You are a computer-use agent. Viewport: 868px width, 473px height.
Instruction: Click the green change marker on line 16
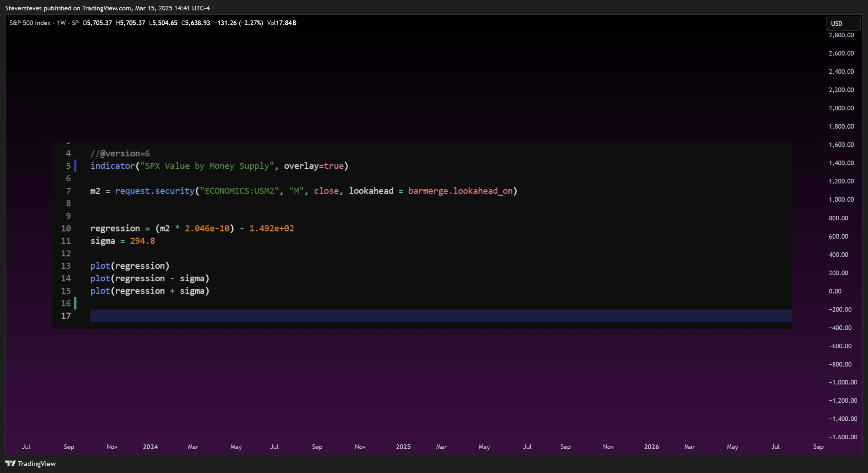[75, 303]
